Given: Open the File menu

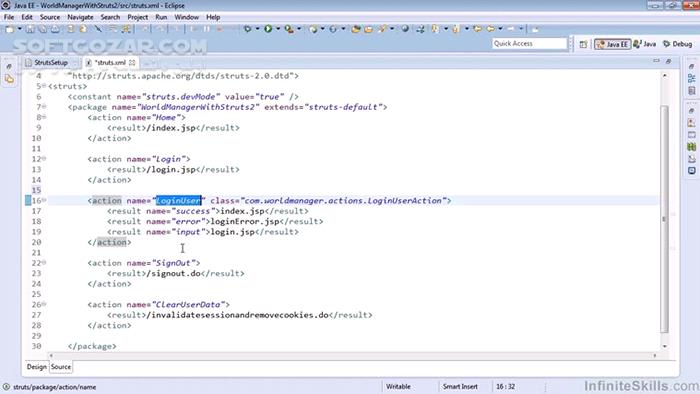Looking at the screenshot, I should pos(9,17).
